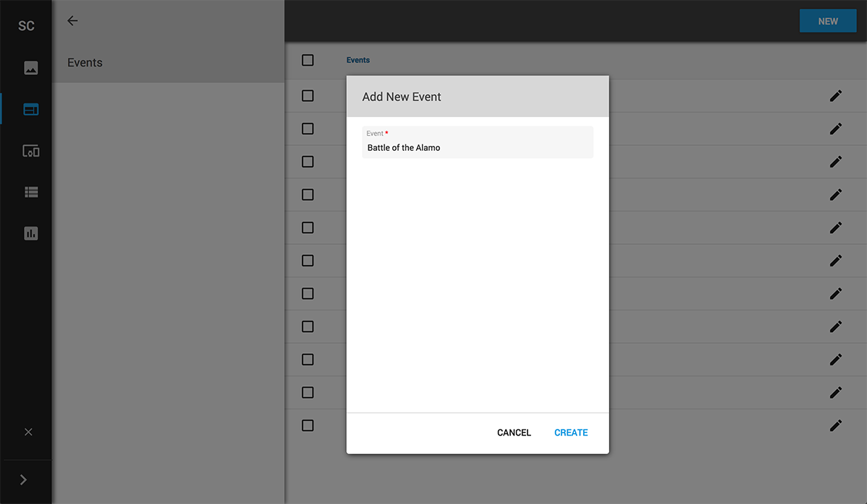
Task: Tick the checkbox in the last table row
Action: pos(308,425)
